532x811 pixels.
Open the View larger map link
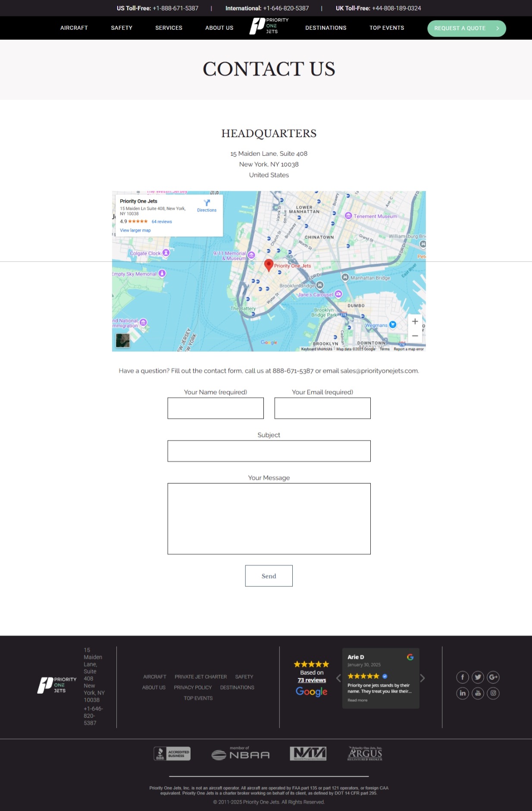[x=135, y=230]
